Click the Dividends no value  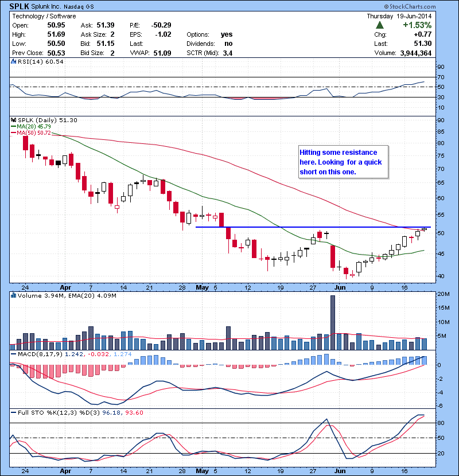click(228, 44)
